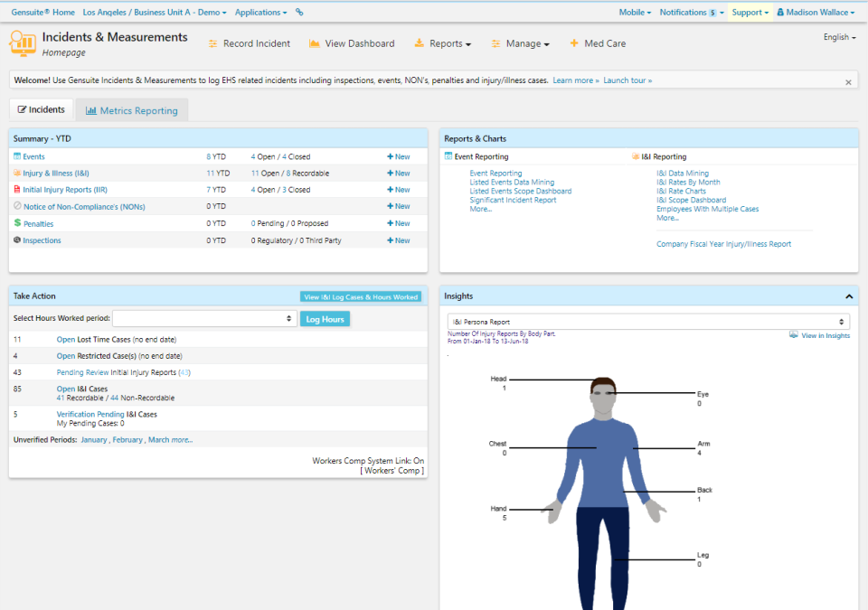This screenshot has width=868, height=610.
Task: Click View I&I Log Cases & Hours Worked
Action: (361, 296)
